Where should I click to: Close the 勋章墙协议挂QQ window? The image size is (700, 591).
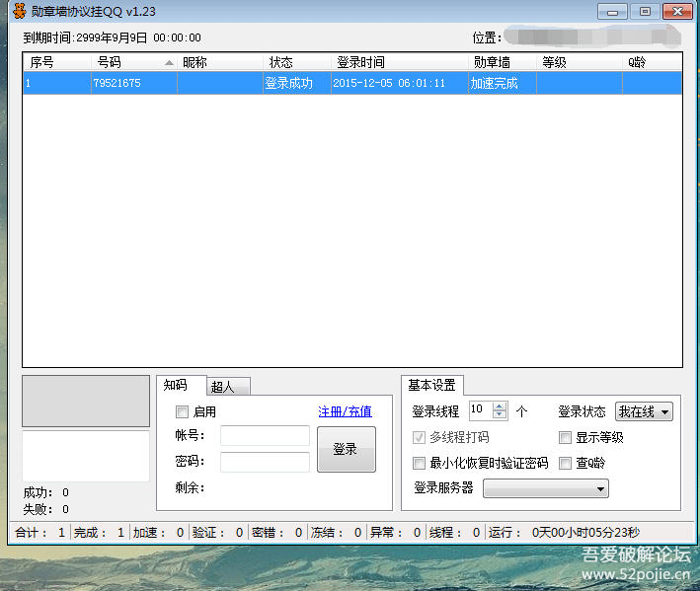pyautogui.click(x=677, y=12)
